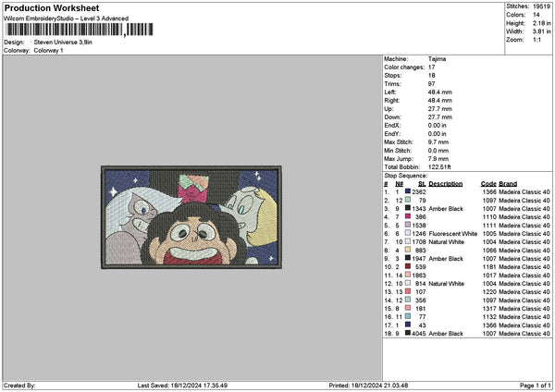Click the Colors value 14

point(536,15)
